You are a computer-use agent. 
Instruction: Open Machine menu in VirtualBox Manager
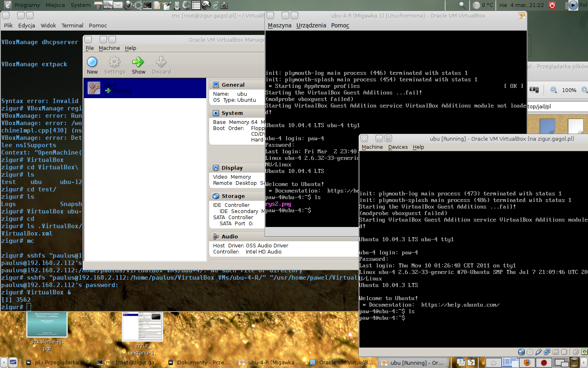coord(109,48)
